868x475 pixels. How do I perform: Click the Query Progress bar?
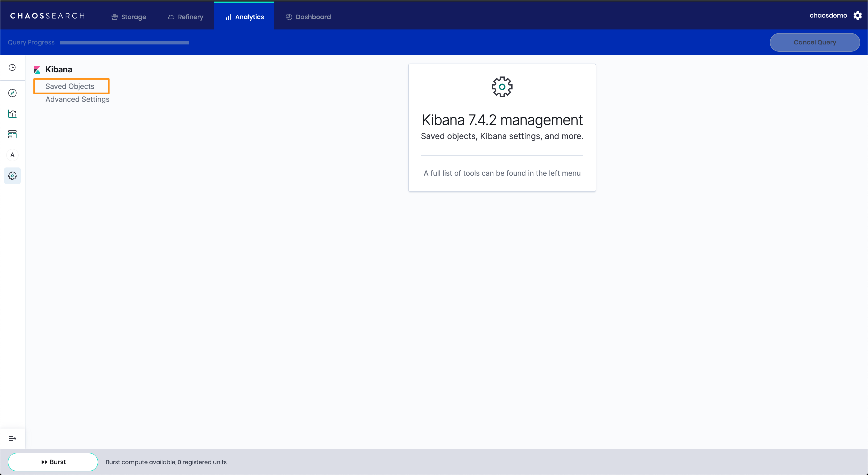click(124, 42)
